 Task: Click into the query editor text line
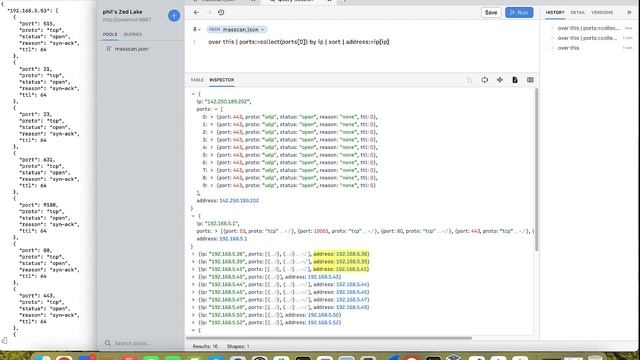click(x=298, y=42)
